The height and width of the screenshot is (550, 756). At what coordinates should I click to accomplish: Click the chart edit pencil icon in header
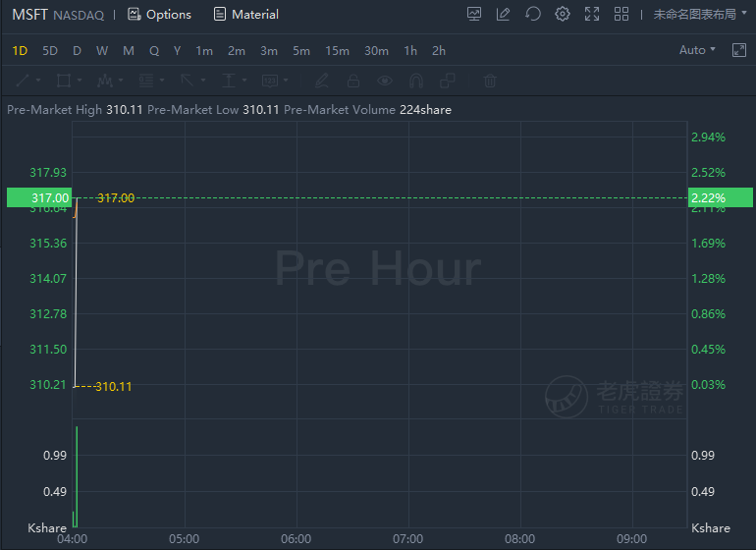503,14
